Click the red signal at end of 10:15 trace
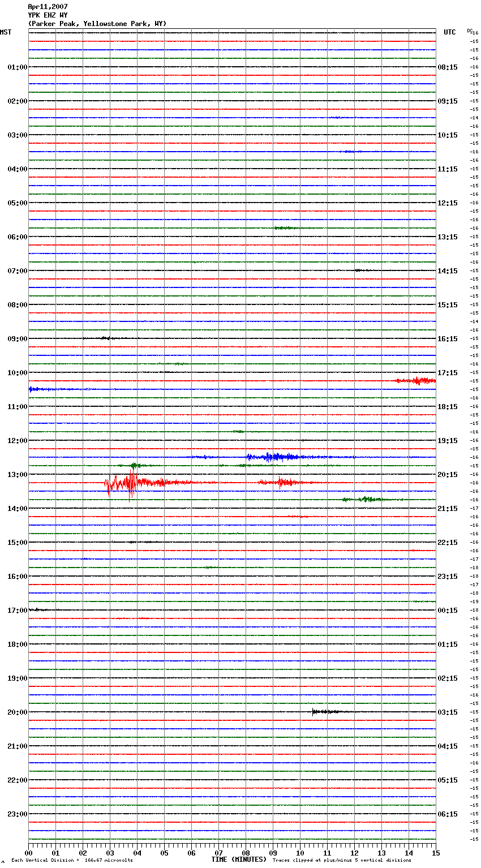 [416, 381]
